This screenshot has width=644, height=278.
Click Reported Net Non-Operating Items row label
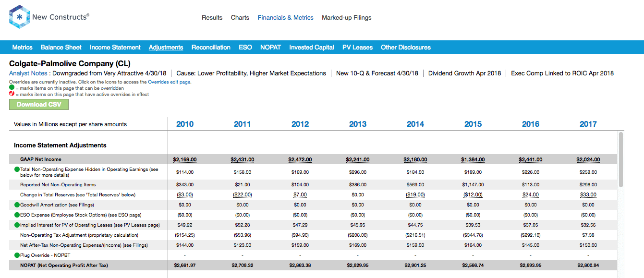pyautogui.click(x=58, y=184)
